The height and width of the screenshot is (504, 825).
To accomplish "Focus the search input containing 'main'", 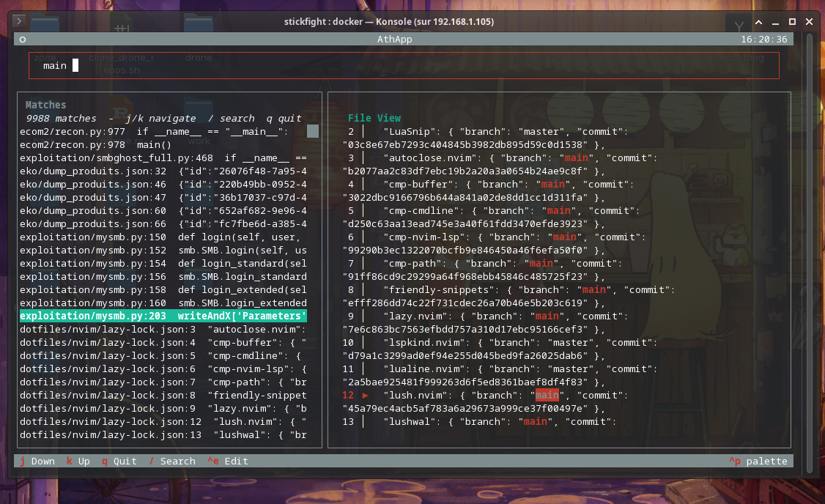I will pyautogui.click(x=404, y=66).
